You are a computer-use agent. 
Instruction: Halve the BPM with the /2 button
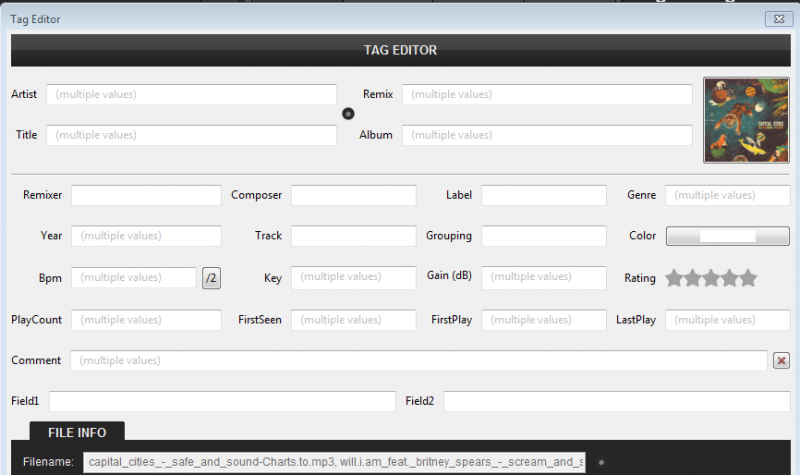point(211,278)
